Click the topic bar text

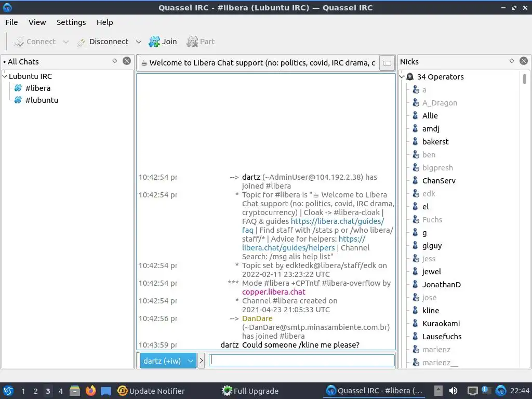pyautogui.click(x=262, y=63)
